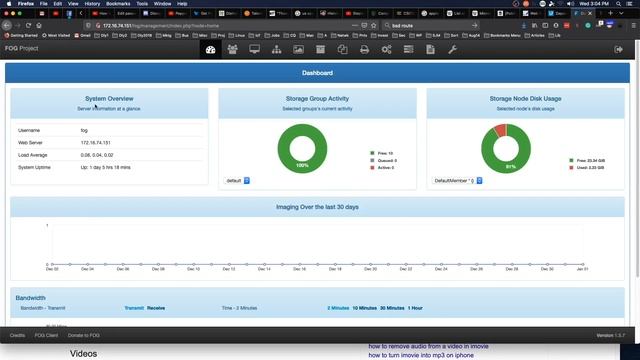Click the FOG Project brand link
This screenshot has height=360, width=640.
[x=21, y=48]
